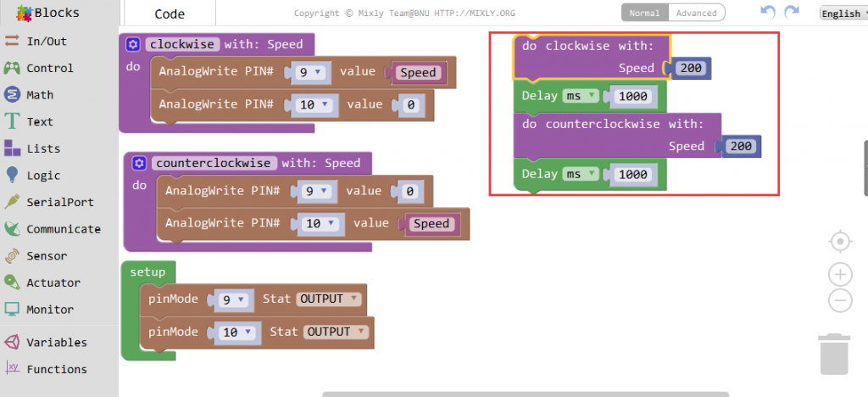Open the Control category gamepad icon
This screenshot has height=397, width=868.
pos(12,68)
